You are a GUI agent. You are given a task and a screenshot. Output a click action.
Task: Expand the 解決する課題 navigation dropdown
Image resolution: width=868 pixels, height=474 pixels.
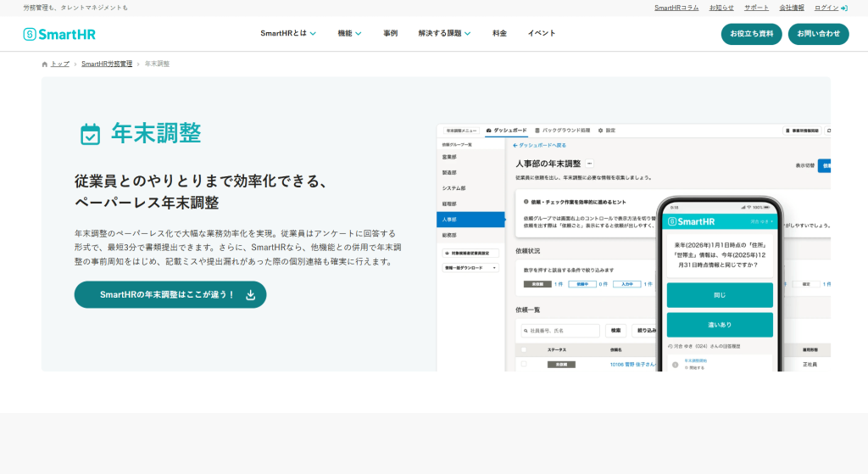coord(444,33)
